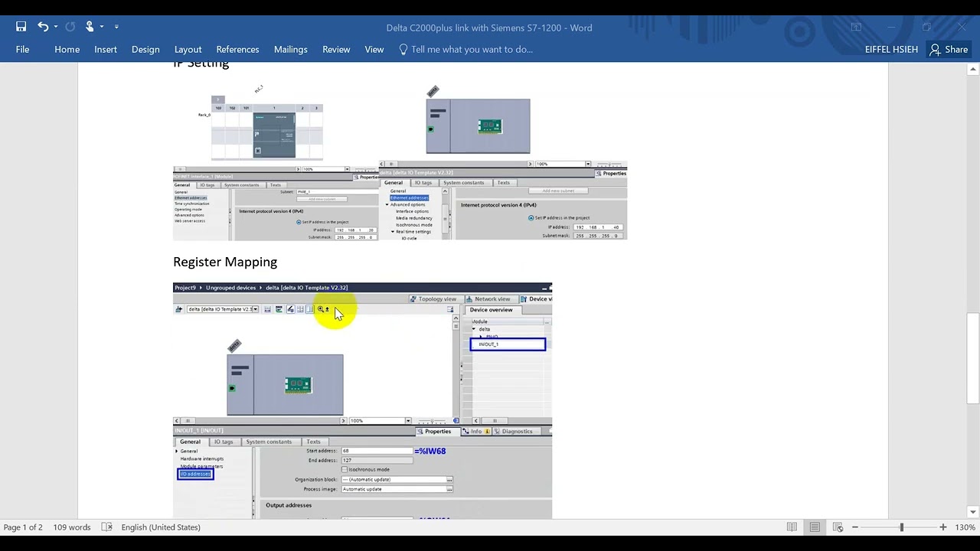Change language English (United States)
The height and width of the screenshot is (551, 980).
click(161, 527)
